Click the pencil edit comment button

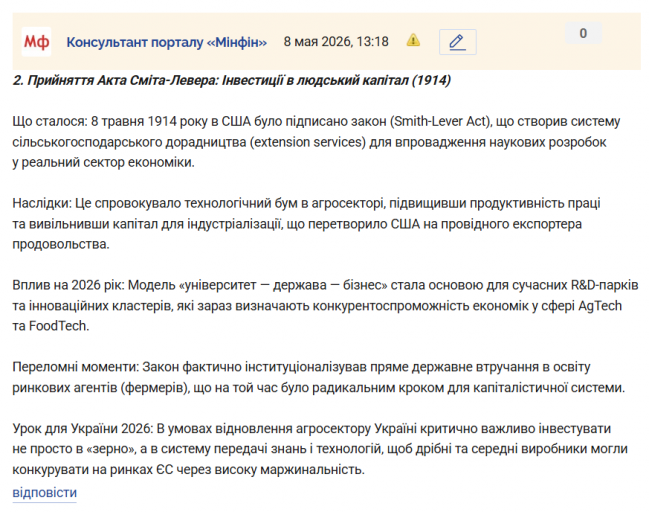(457, 42)
